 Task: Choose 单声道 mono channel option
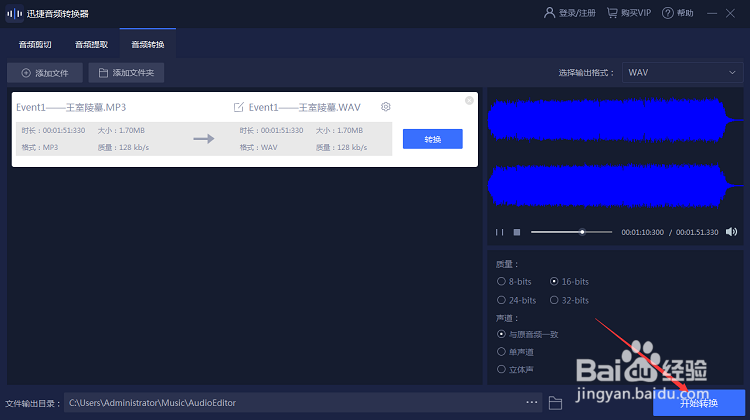click(x=515, y=352)
